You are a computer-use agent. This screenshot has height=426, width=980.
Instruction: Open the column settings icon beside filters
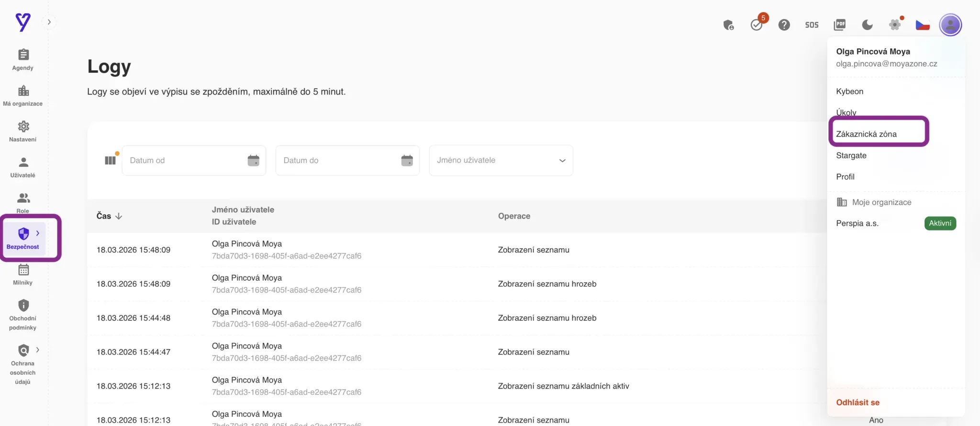[x=111, y=160]
